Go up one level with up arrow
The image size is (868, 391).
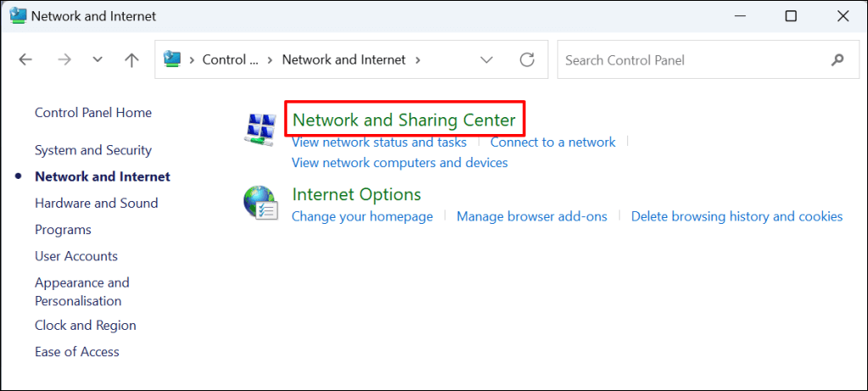coord(131,60)
